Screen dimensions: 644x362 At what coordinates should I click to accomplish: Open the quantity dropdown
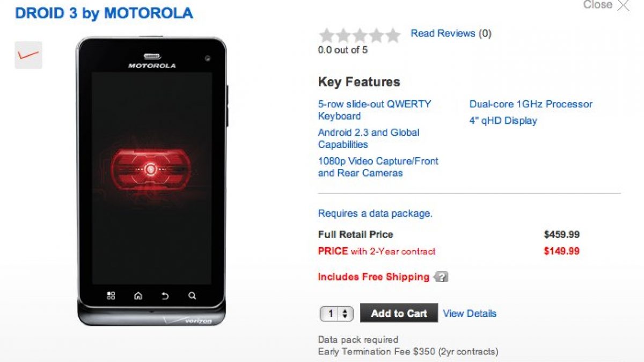pyautogui.click(x=336, y=314)
